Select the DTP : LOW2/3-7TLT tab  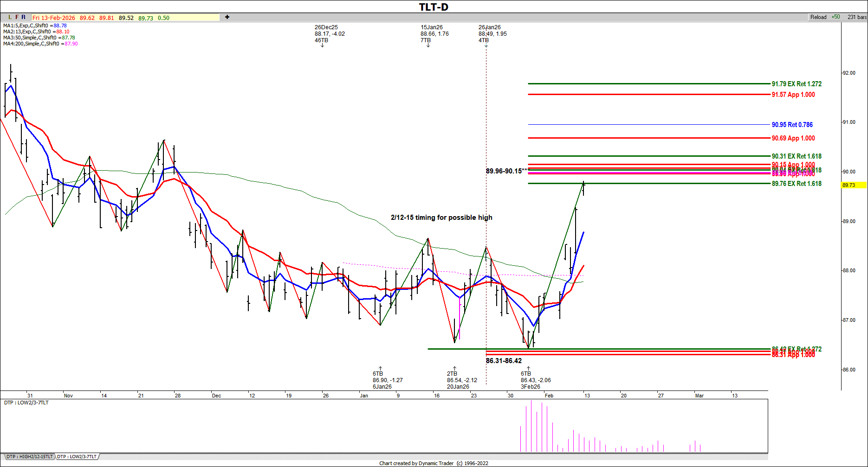tap(77, 457)
